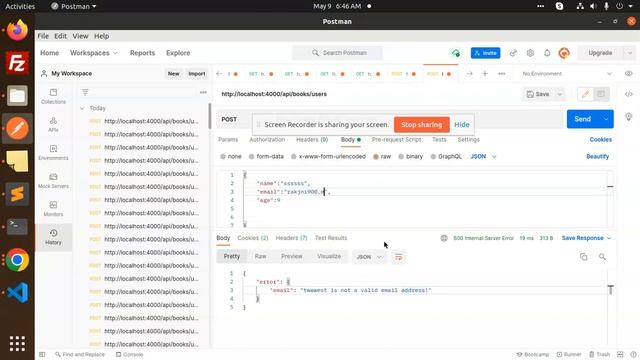Click the history filter icon
The width and height of the screenshot is (640, 360).
coord(85,92)
